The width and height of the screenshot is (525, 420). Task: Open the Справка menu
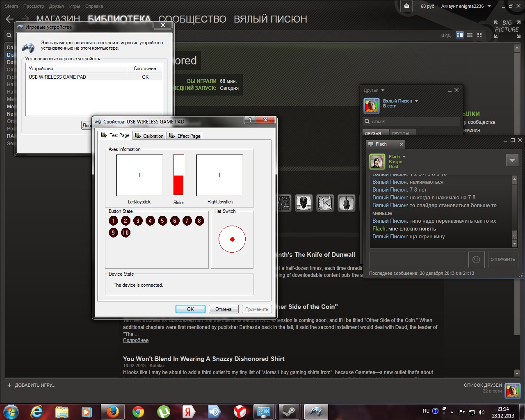pos(94,6)
